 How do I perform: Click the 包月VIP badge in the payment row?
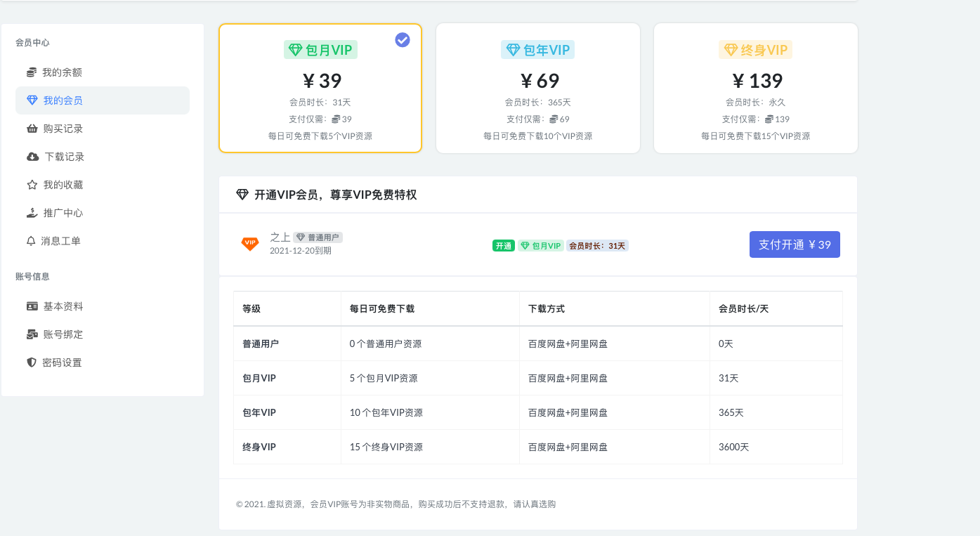pyautogui.click(x=541, y=246)
